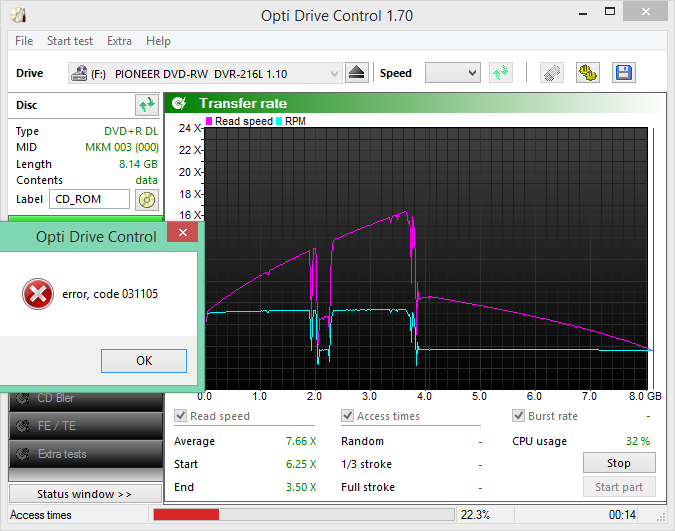Open the Start test menu
The width and height of the screenshot is (675, 531).
[70, 41]
